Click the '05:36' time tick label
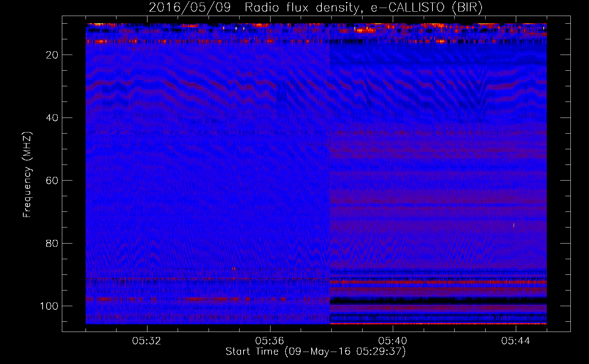Screen dimensions: 589x364 (x=270, y=341)
